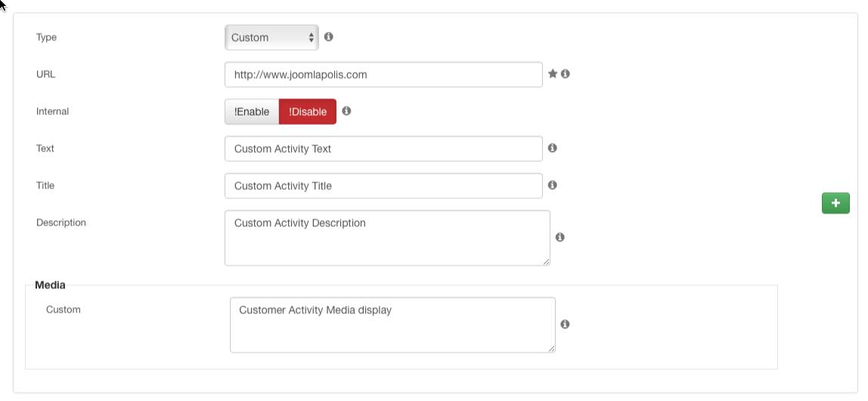Screen dimensions: 868x401
Task: Add a new row with the green plus button
Action: (835, 204)
